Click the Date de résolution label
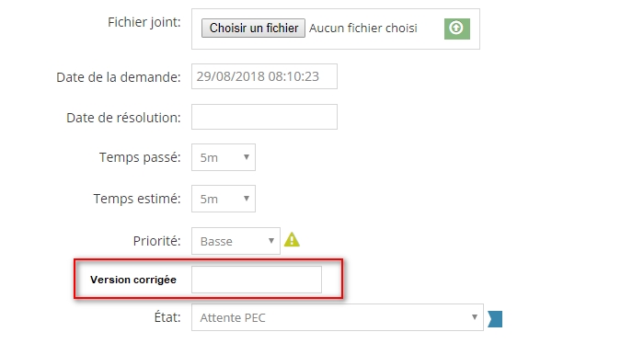644x355 pixels. pyautogui.click(x=123, y=118)
